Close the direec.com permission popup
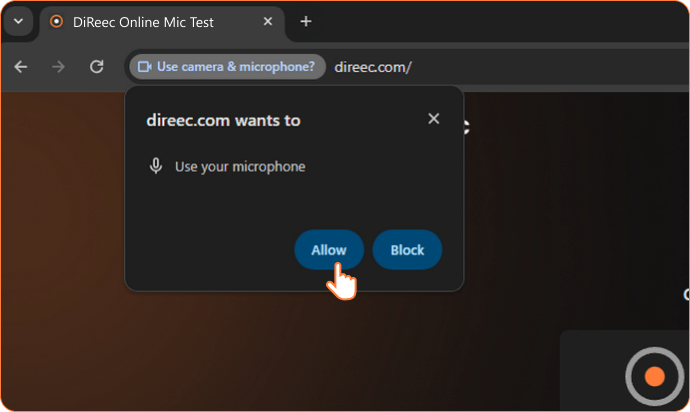The height and width of the screenshot is (412, 690). click(x=433, y=118)
